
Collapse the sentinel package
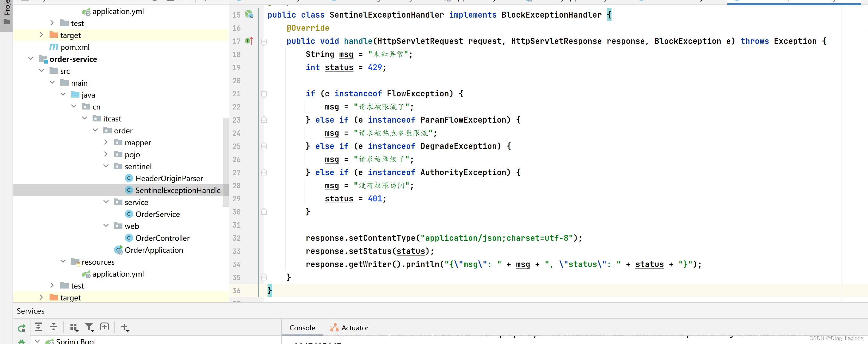[106, 166]
